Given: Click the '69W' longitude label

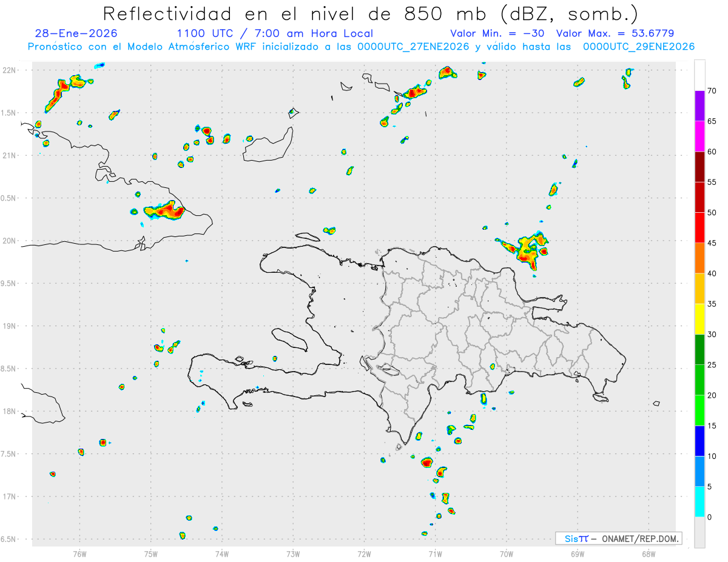Looking at the screenshot, I should click(x=578, y=554).
